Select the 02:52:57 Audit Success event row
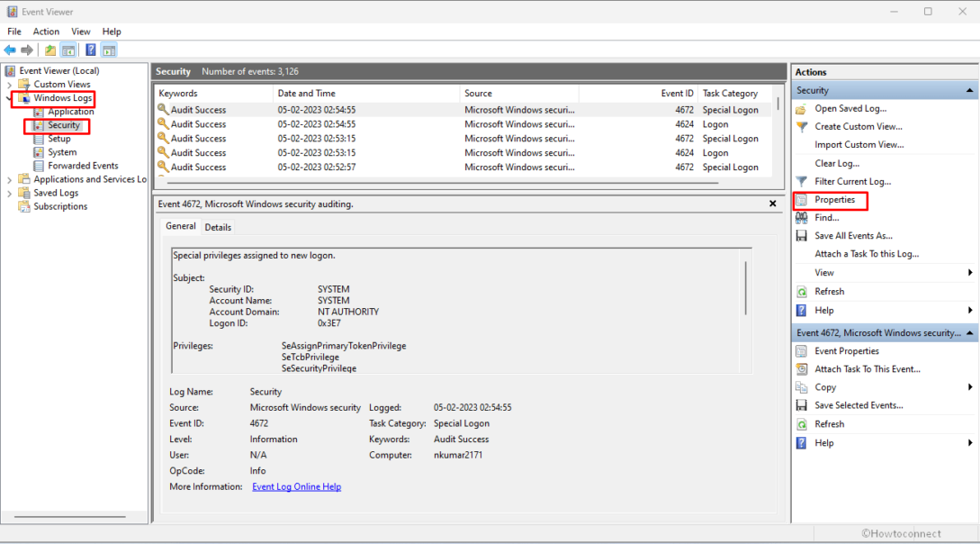 [463, 168]
